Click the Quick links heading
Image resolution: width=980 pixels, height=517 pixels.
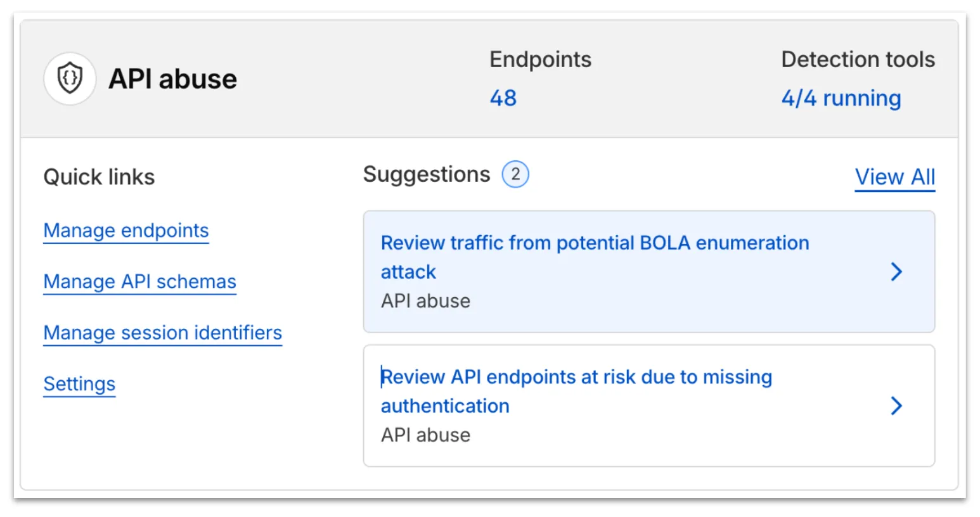(x=99, y=177)
